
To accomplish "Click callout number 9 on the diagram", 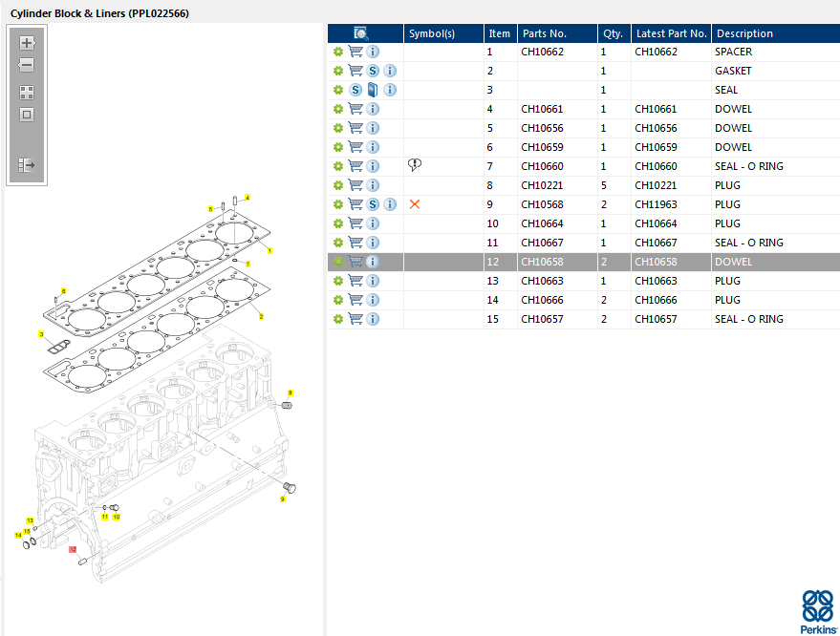I will (x=283, y=498).
